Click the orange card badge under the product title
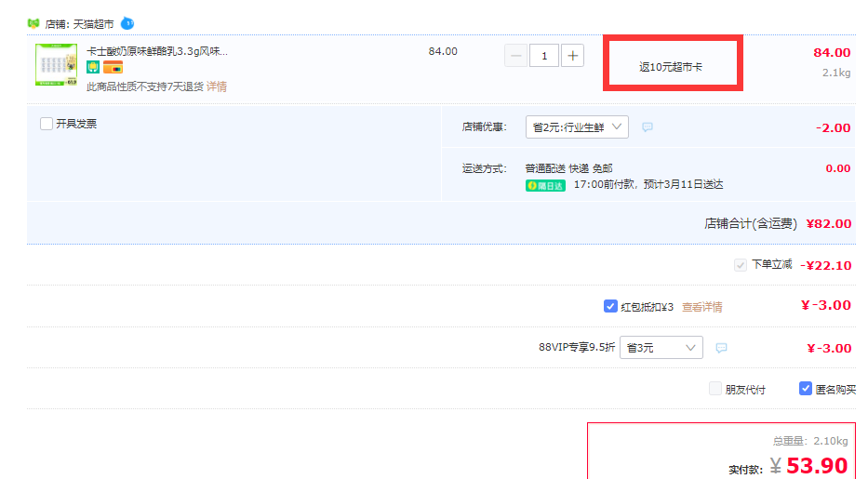The image size is (868, 479). tap(113, 68)
